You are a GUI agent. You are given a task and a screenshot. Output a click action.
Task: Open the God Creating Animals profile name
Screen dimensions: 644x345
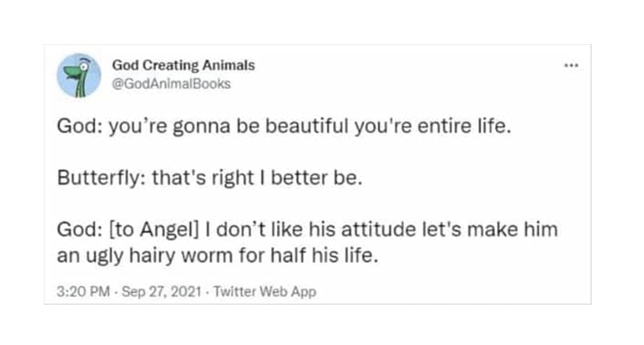pyautogui.click(x=183, y=65)
